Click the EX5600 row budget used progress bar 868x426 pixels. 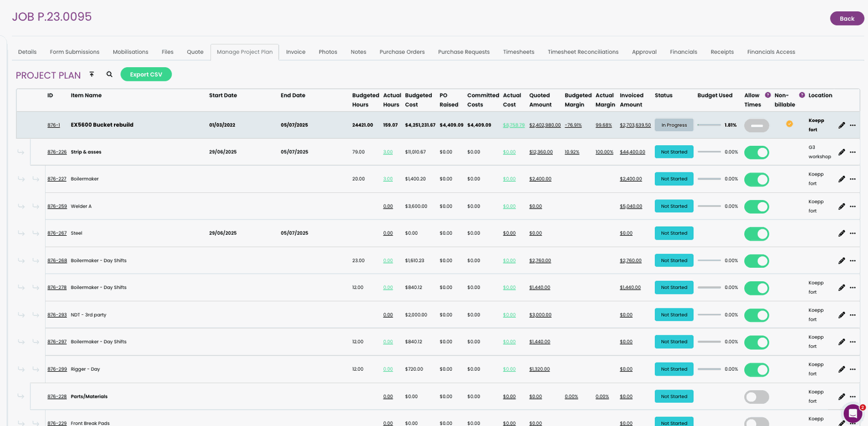click(709, 125)
